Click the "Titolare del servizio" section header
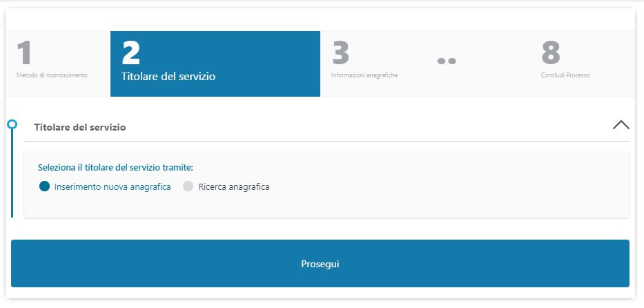 pos(79,128)
